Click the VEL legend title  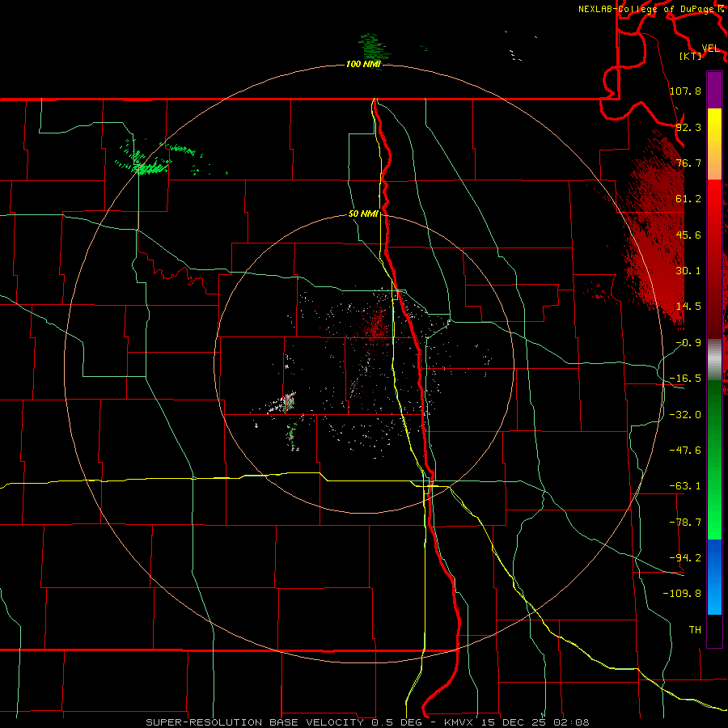(710, 49)
